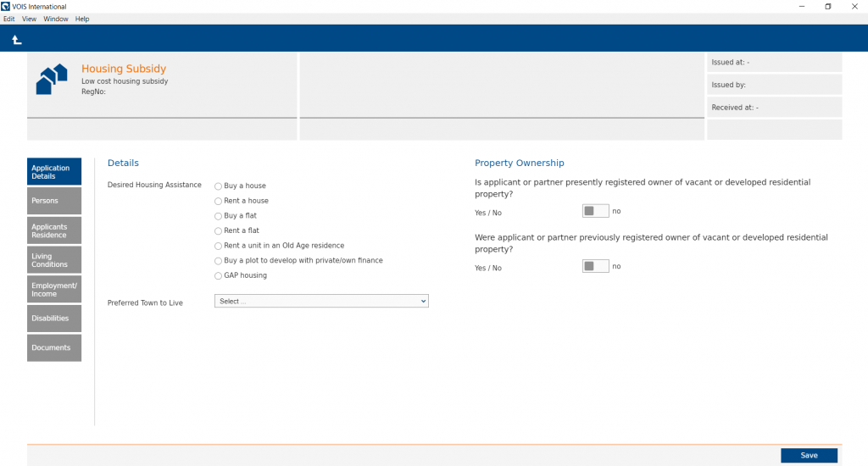Click the VOIS International app icon
This screenshot has height=466, width=868.
[x=6, y=6]
